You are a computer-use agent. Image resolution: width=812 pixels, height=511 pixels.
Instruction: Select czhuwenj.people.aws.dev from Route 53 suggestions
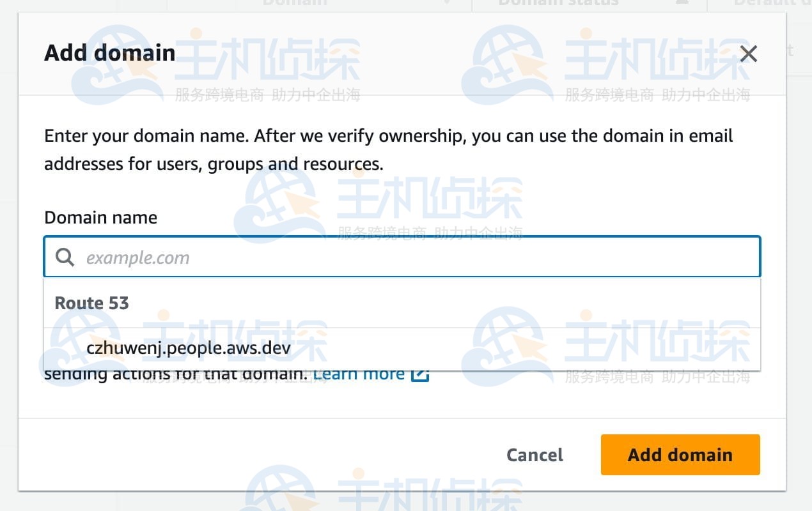click(x=189, y=348)
